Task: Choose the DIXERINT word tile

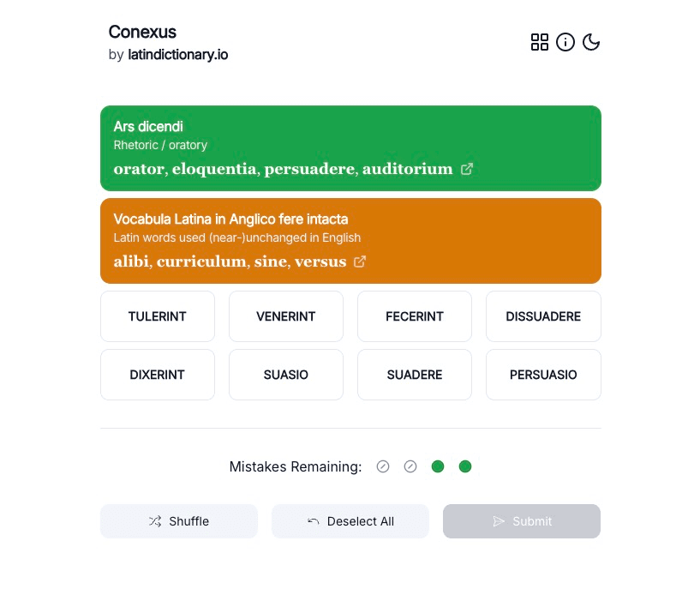Action: (158, 375)
